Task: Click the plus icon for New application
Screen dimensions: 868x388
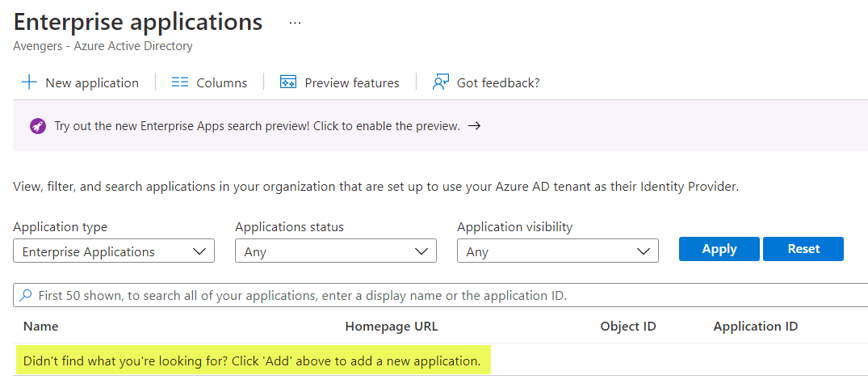Action: [29, 82]
